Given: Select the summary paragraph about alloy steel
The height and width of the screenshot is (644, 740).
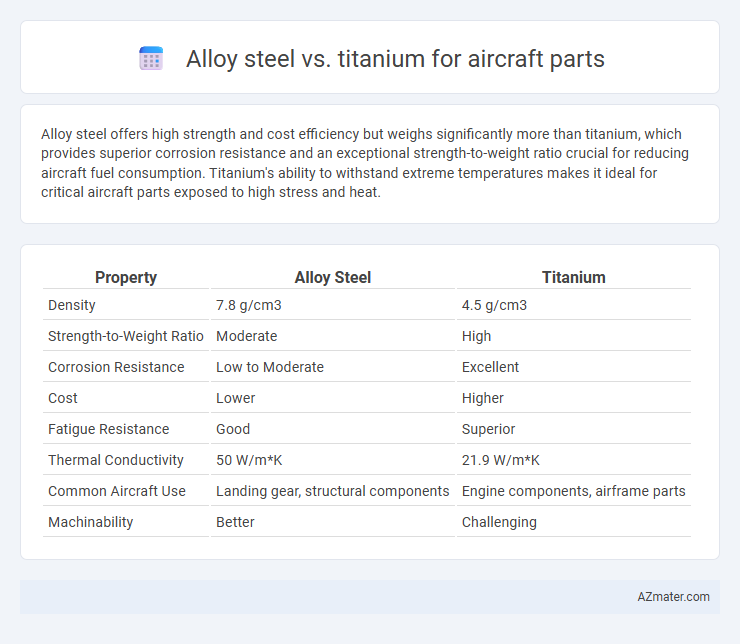Looking at the screenshot, I should click(x=365, y=163).
